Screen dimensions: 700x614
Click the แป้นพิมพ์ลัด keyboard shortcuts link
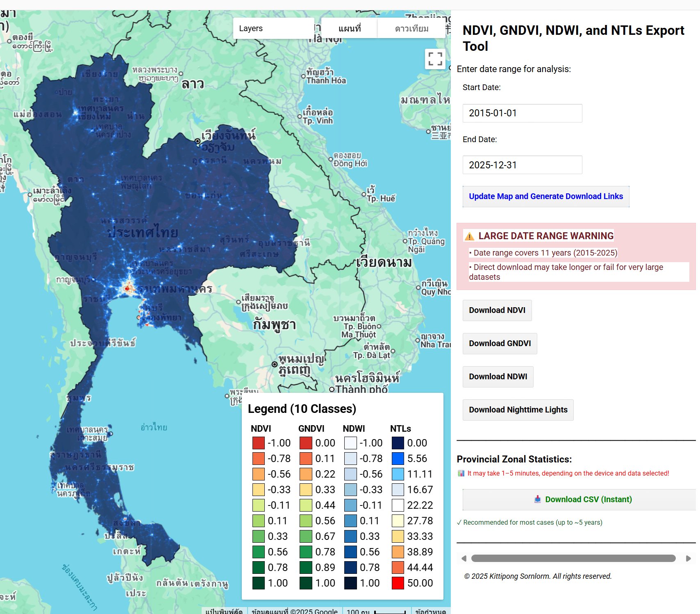[x=224, y=611]
